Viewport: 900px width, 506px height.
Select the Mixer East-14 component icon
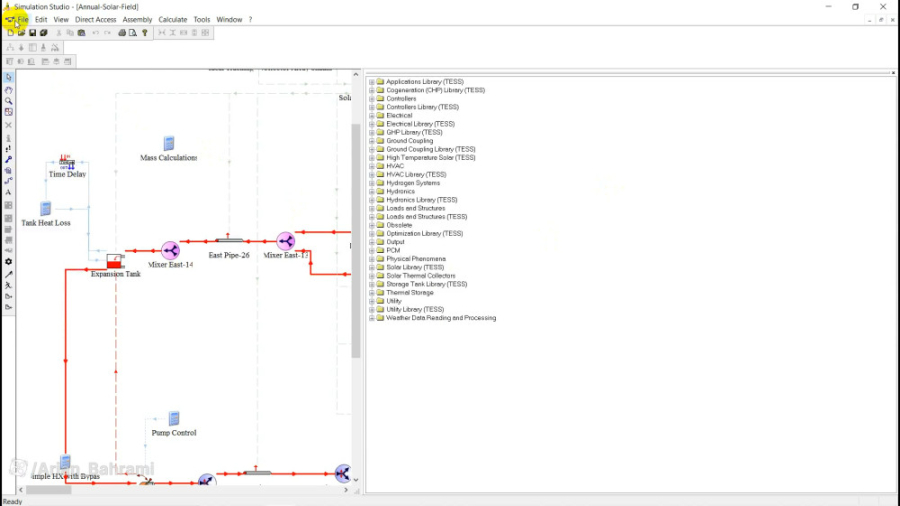point(170,251)
